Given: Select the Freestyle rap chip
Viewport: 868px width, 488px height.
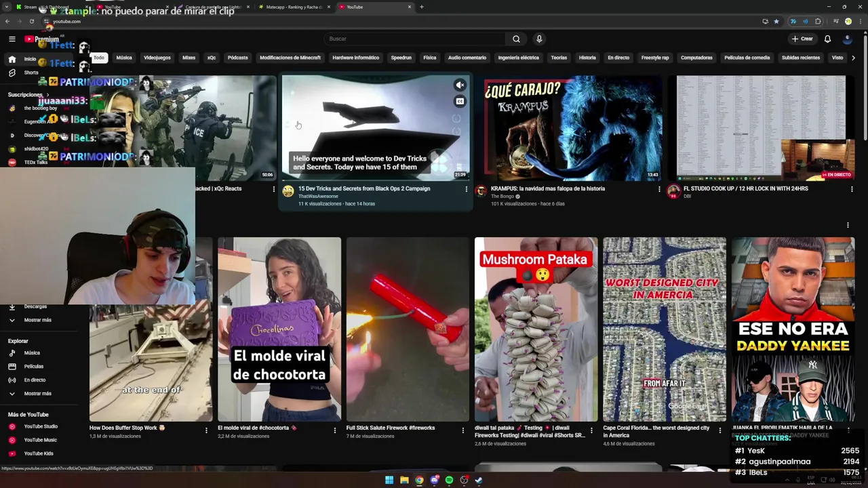Looking at the screenshot, I should pyautogui.click(x=655, y=58).
